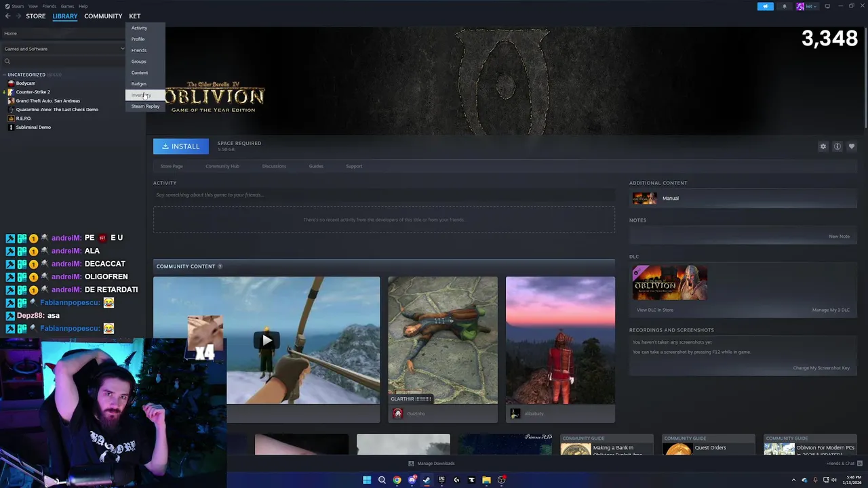
Task: Show hidden system tray icons chevron
Action: tap(793, 480)
